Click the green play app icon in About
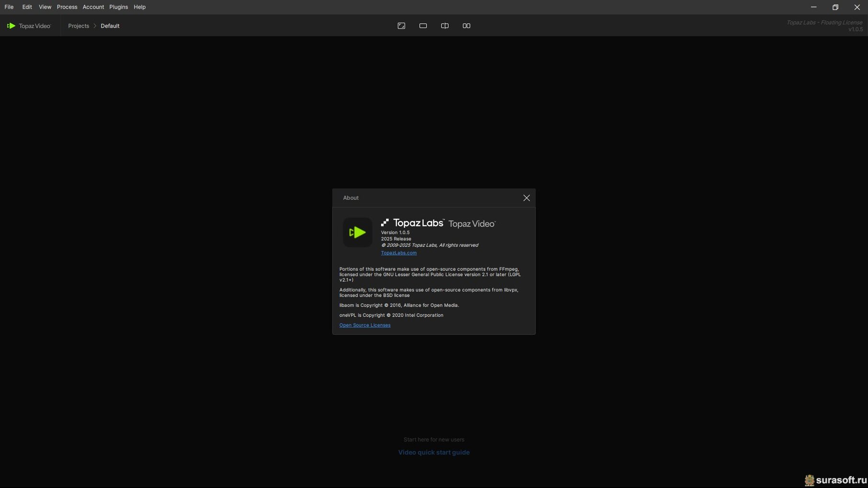The height and width of the screenshot is (488, 868). pyautogui.click(x=357, y=233)
